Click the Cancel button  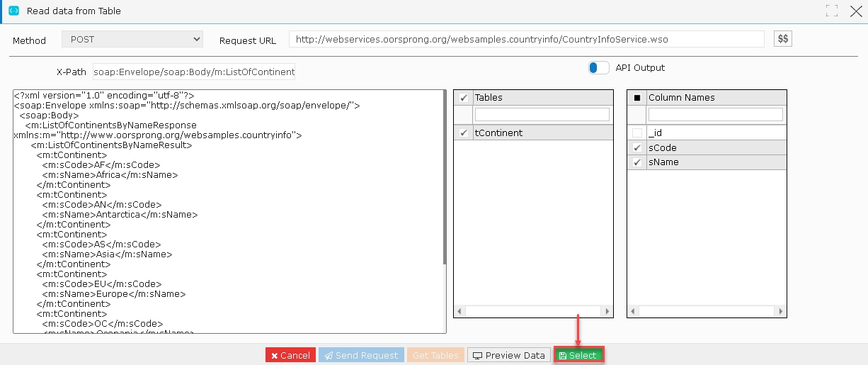point(290,355)
